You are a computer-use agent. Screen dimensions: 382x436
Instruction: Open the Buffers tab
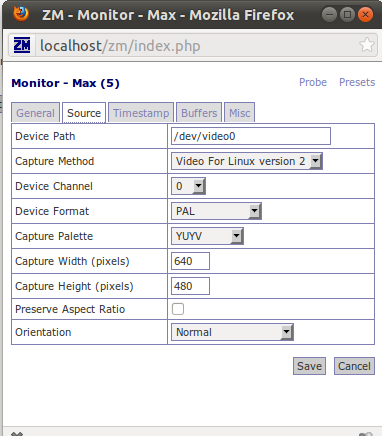[x=199, y=113]
